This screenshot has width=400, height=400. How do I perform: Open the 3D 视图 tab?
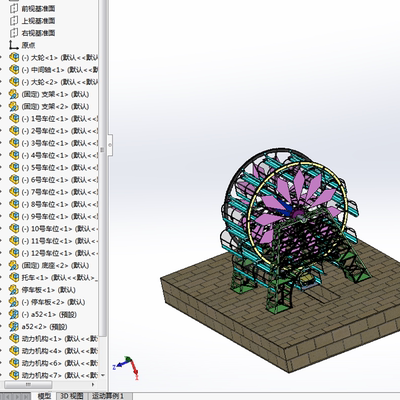click(72, 396)
